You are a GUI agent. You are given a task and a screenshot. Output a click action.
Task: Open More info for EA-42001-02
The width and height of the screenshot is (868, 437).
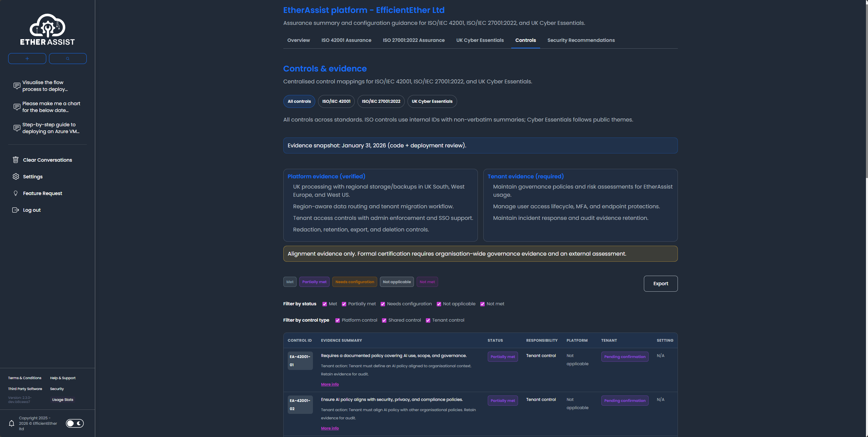coord(330,428)
